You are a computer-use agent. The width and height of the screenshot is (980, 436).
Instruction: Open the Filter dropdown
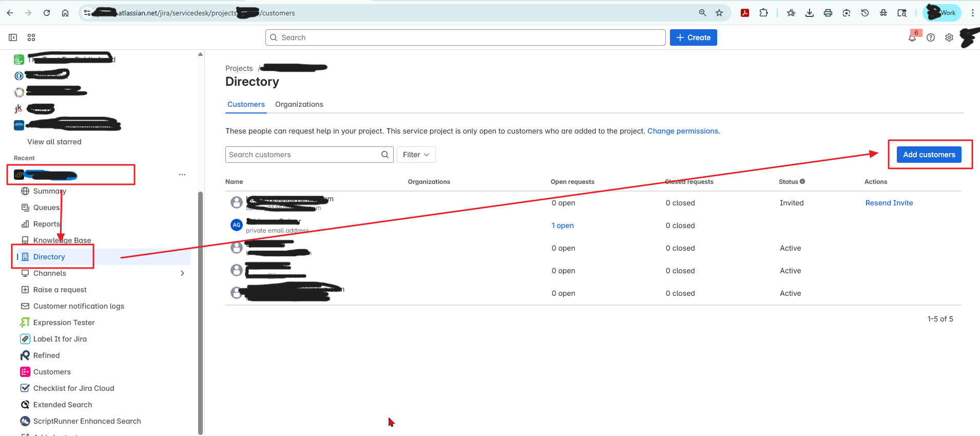(x=416, y=155)
